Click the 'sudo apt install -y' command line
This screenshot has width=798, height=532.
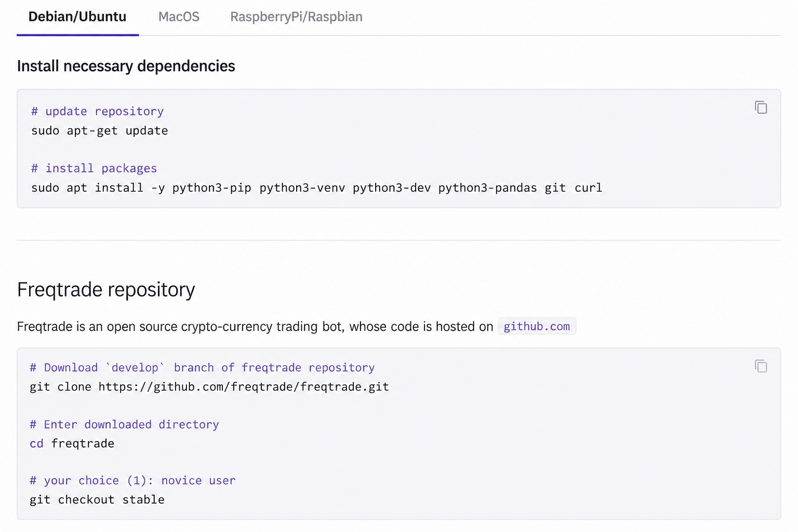(x=317, y=188)
